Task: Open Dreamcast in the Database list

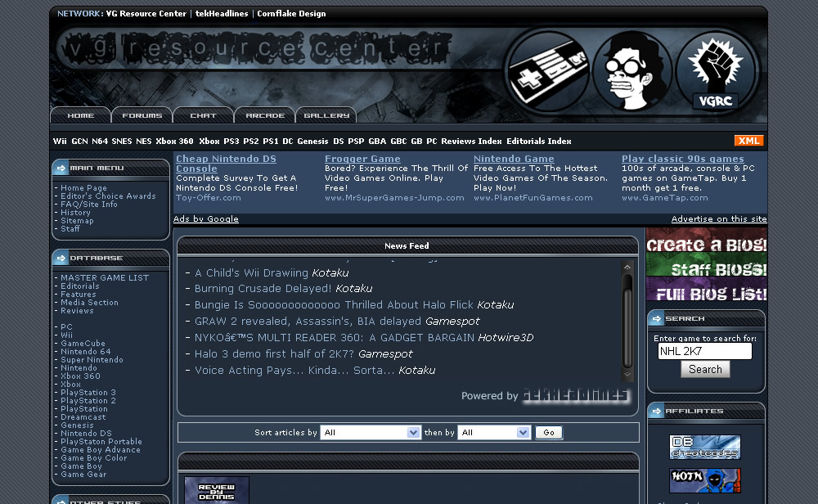Action: click(x=83, y=417)
